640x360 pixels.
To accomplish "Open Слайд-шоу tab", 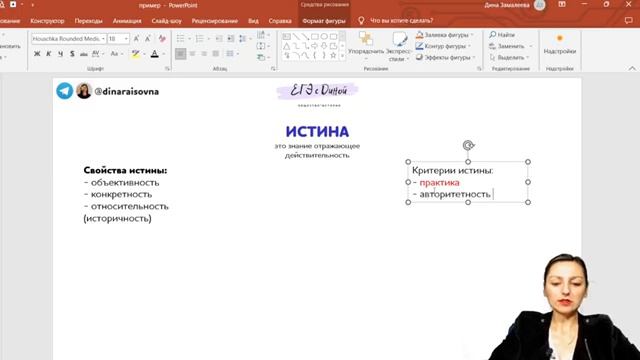I will tap(167, 21).
